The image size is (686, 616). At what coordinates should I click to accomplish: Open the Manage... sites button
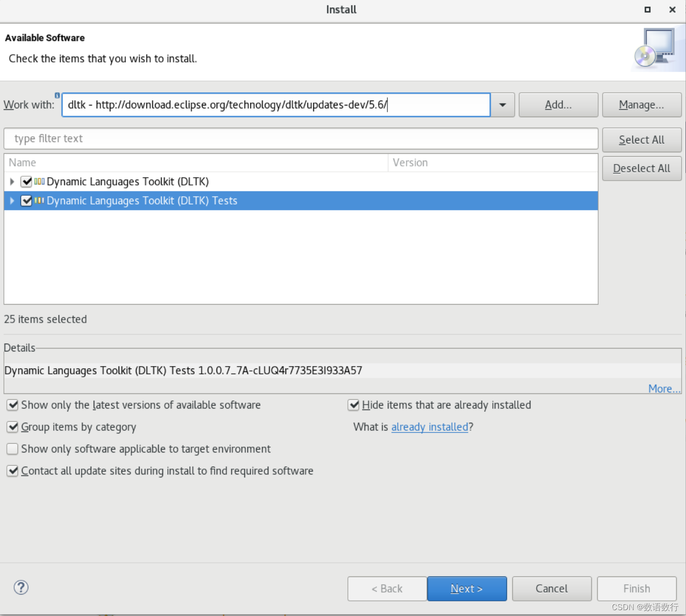[642, 105]
